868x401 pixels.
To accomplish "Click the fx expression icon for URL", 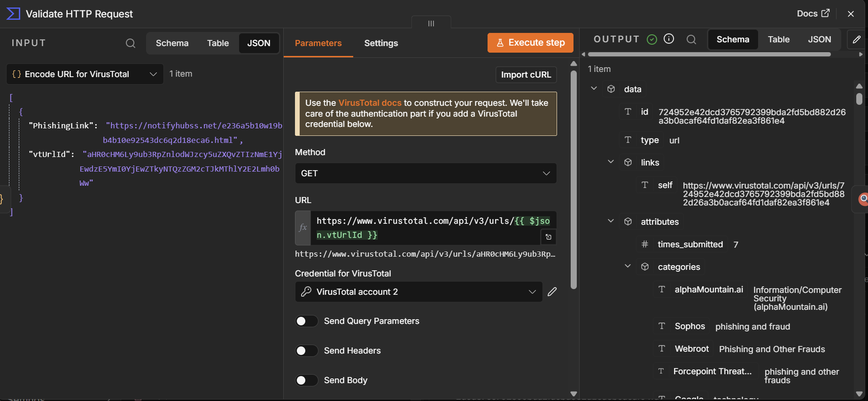I will click(303, 228).
